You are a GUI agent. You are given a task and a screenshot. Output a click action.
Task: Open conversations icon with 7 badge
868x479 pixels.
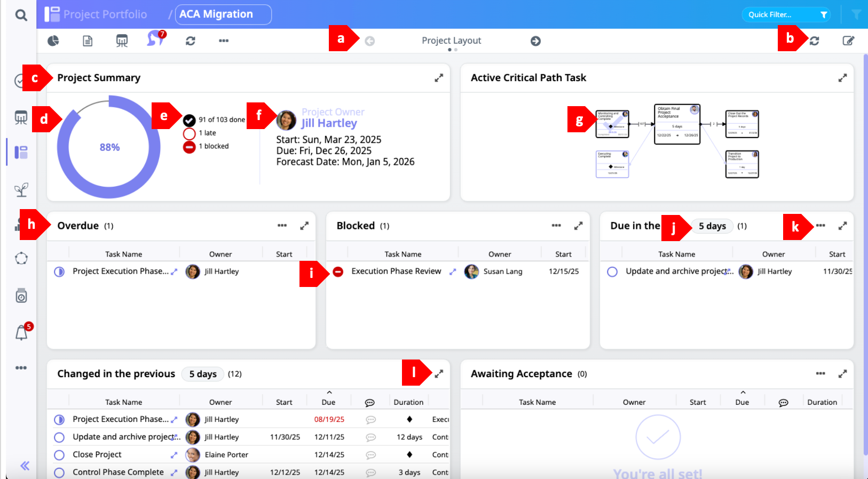(155, 39)
